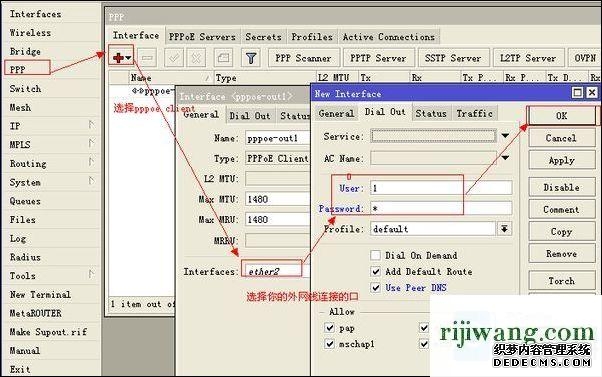Toggle Add Default Route checkbox
The width and height of the screenshot is (602, 377).
[375, 271]
